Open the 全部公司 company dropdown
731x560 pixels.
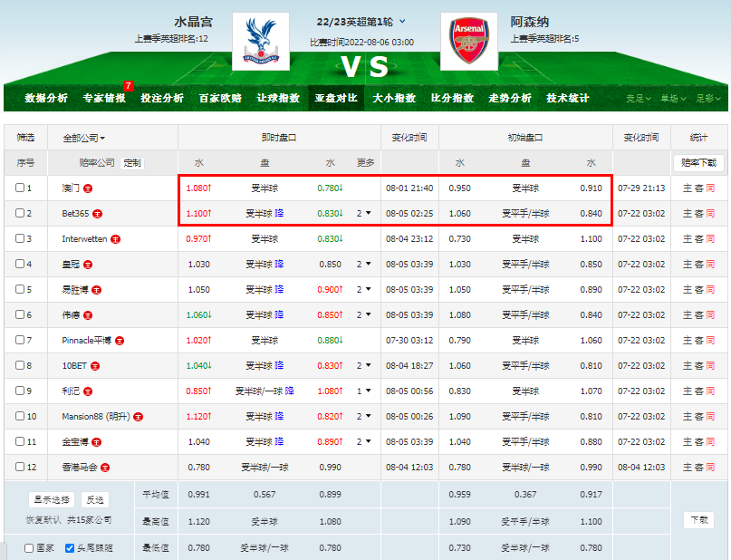click(x=84, y=138)
